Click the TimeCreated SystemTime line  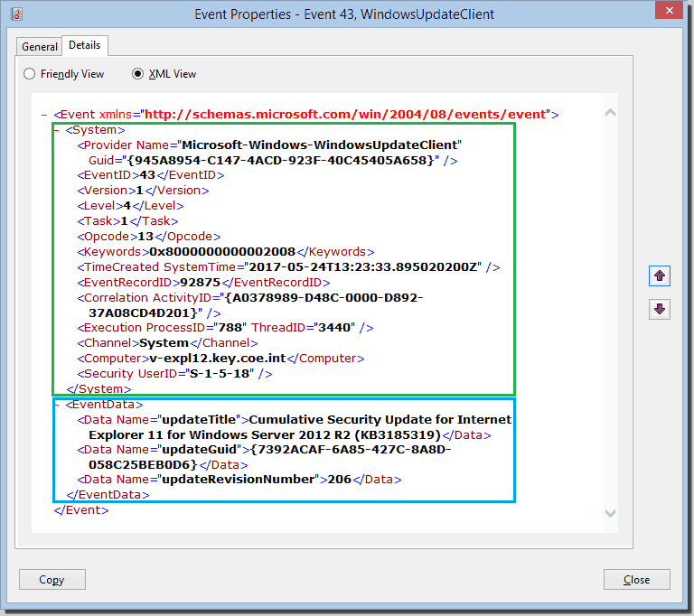pyautogui.click(x=288, y=267)
